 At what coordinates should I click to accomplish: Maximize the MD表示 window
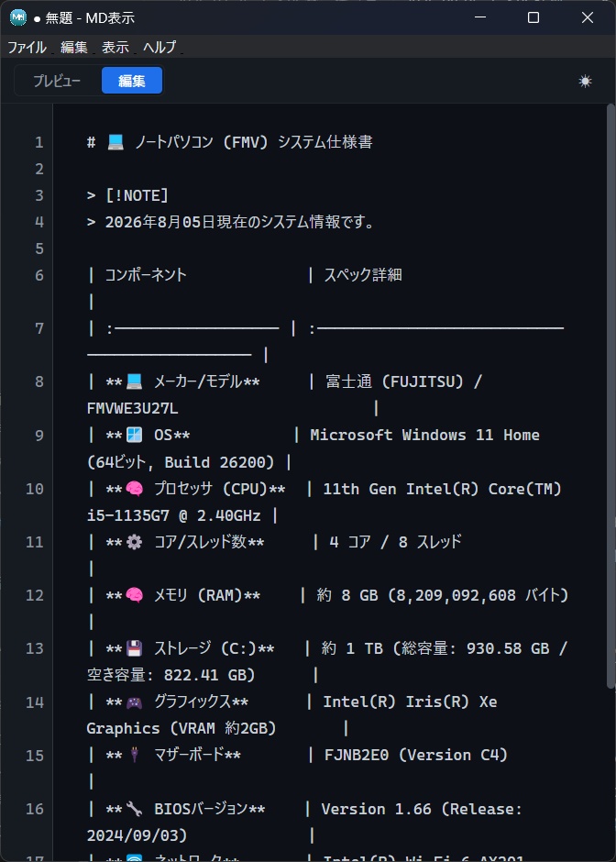533,17
